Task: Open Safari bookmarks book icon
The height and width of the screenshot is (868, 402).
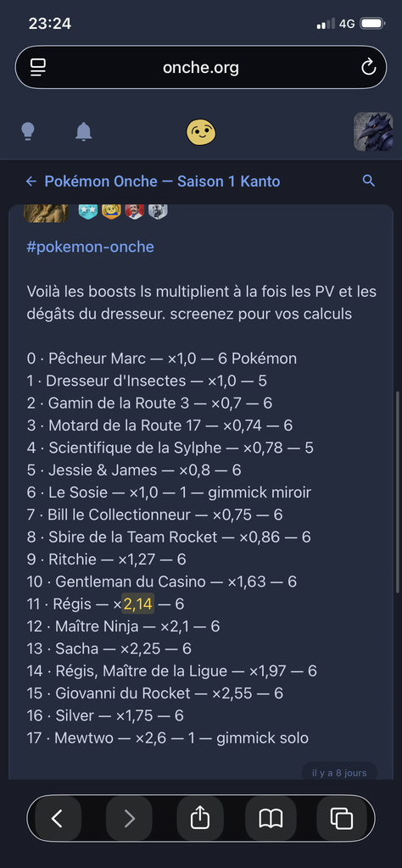Action: point(271,818)
